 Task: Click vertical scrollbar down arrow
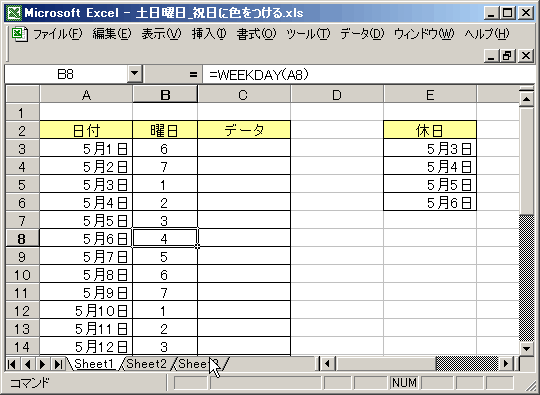(527, 348)
